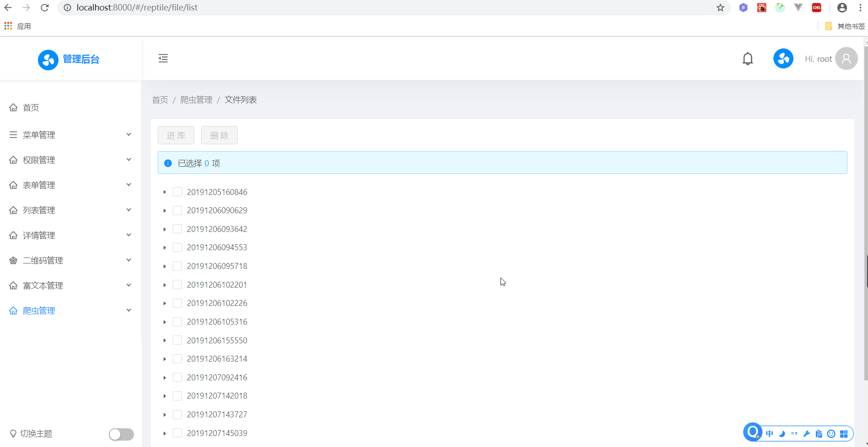
Task: Check the box for 20191206105316
Action: (177, 322)
